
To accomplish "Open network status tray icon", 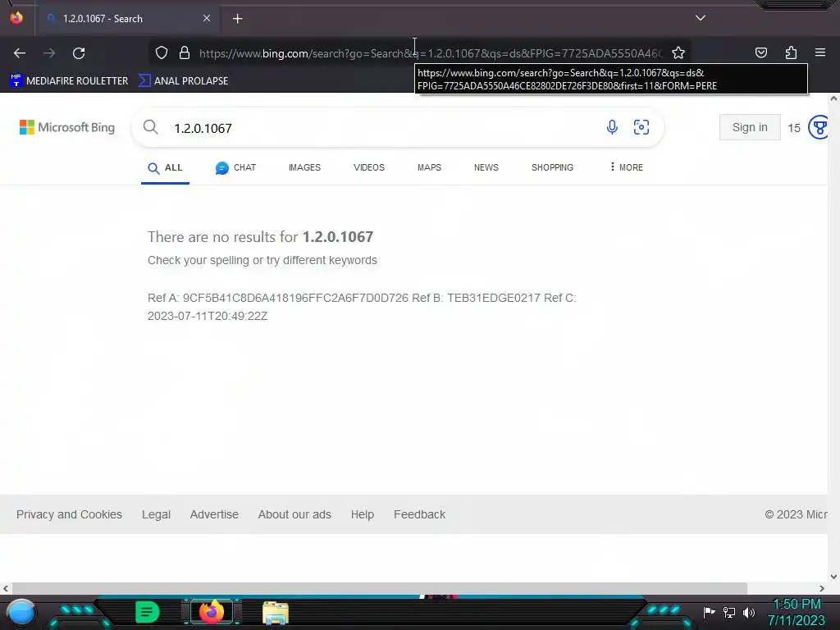I will [729, 612].
